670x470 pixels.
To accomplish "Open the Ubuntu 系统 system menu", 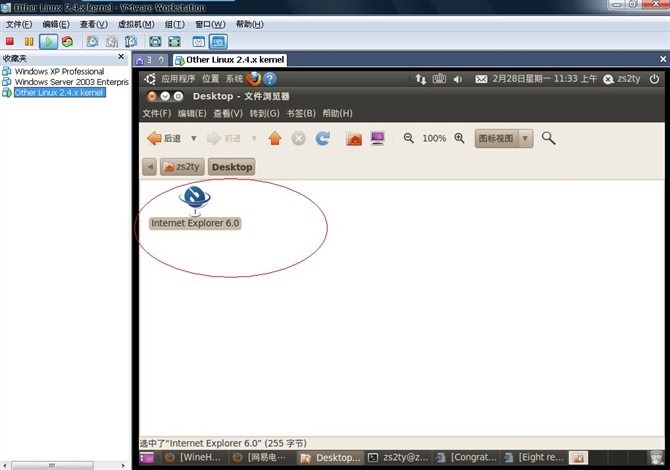I will 234,79.
